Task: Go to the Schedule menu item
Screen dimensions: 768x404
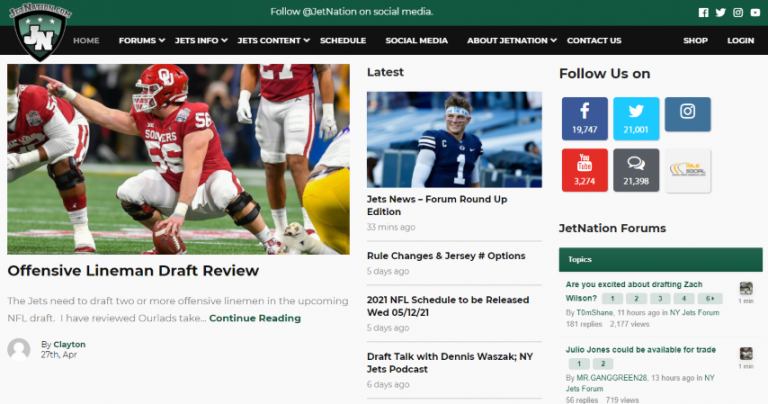Action: point(343,41)
